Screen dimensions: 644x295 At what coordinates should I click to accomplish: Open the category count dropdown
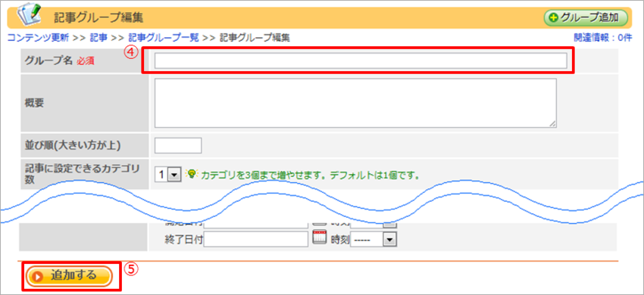[168, 175]
